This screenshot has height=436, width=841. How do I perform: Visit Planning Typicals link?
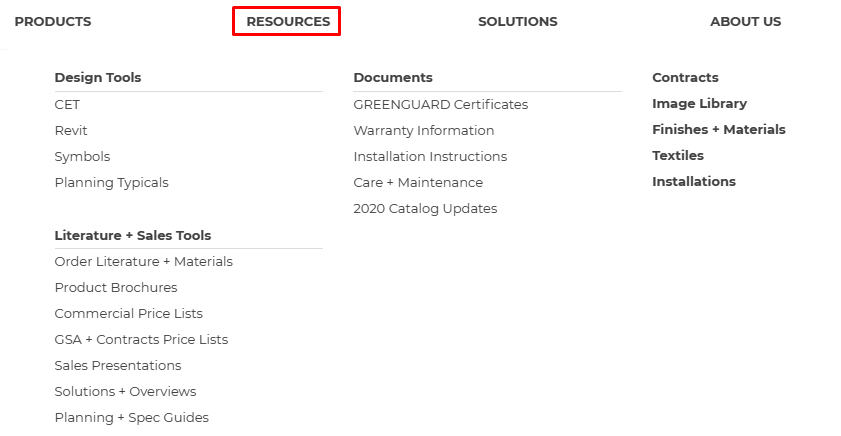[x=111, y=182]
